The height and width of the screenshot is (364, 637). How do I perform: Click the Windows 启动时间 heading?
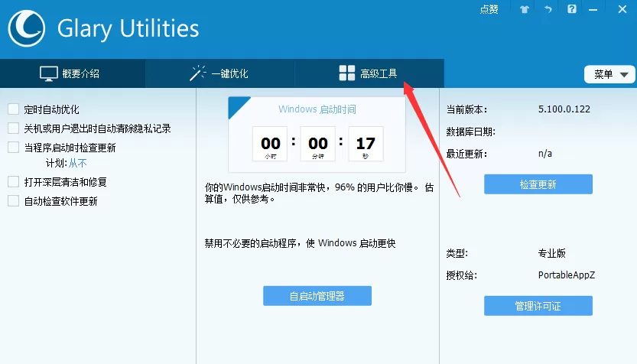[317, 109]
